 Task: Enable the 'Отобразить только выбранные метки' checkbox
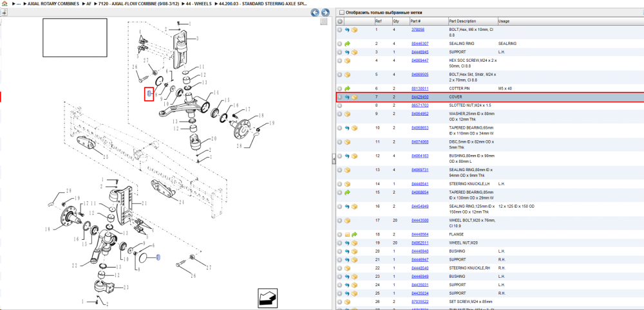tap(342, 13)
